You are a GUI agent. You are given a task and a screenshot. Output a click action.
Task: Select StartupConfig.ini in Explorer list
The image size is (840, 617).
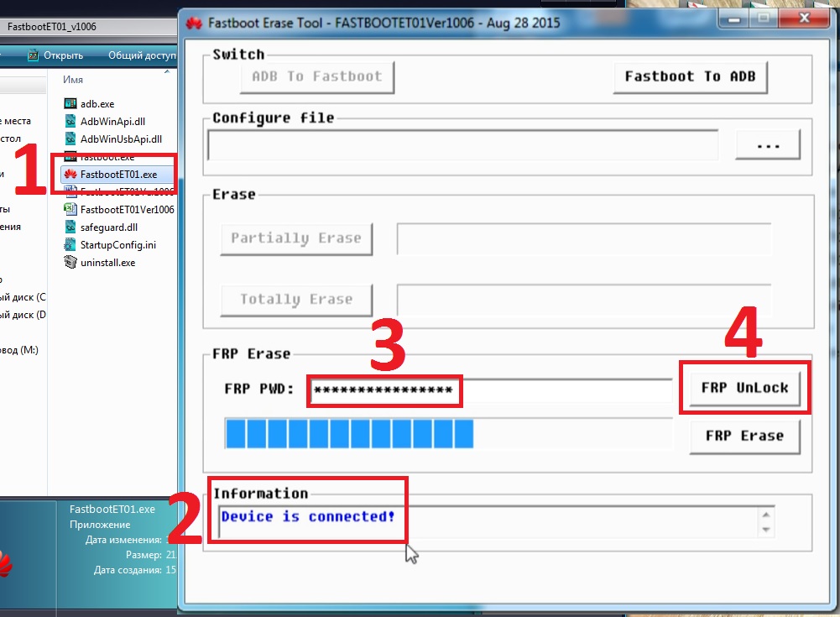pos(117,245)
